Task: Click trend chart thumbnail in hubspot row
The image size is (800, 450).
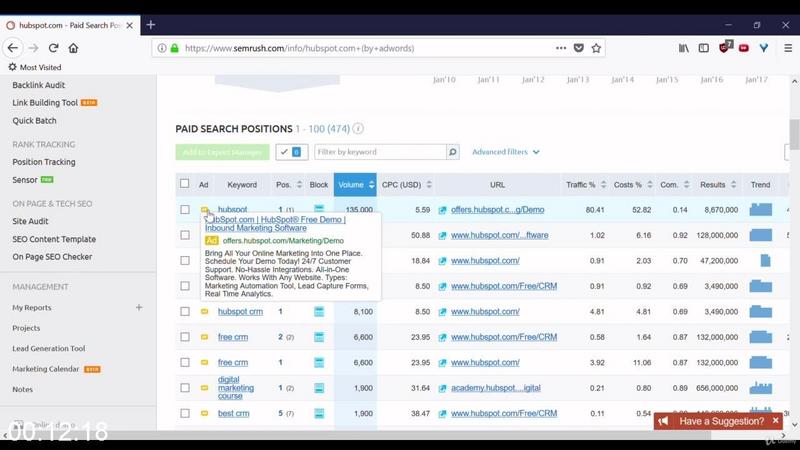Action: point(761,209)
